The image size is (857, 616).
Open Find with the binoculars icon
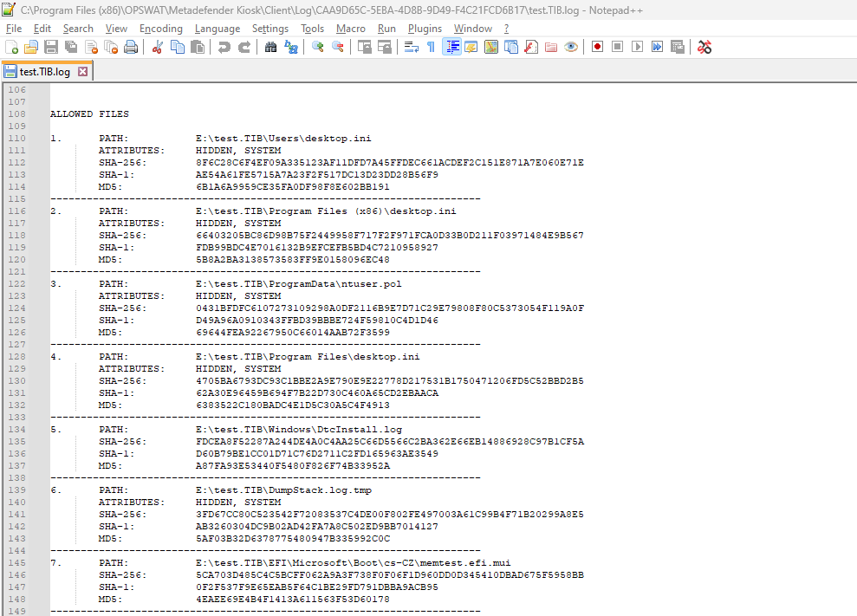coord(270,47)
